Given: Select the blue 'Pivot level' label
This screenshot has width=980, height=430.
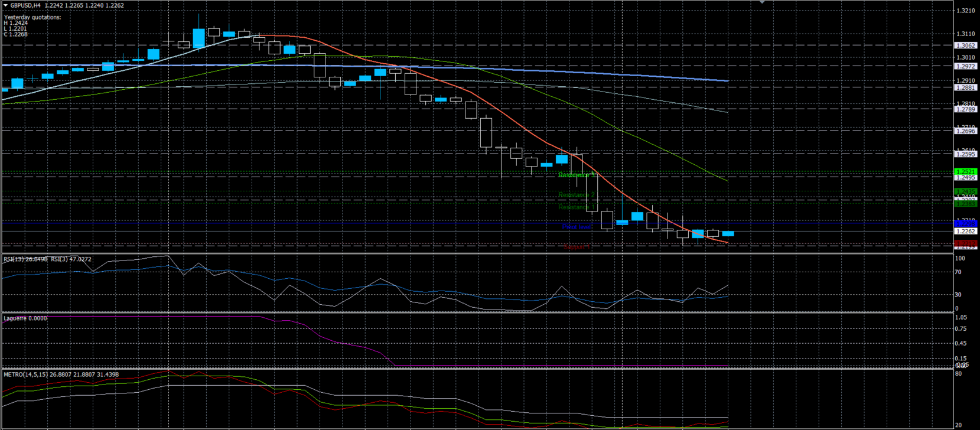Looking at the screenshot, I should click(x=577, y=227).
